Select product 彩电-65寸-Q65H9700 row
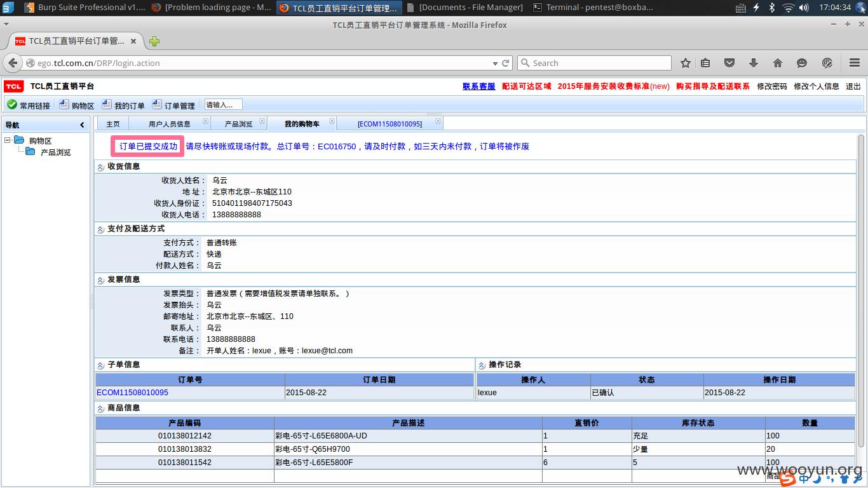Viewport: 868px width, 488px height. 475,449
